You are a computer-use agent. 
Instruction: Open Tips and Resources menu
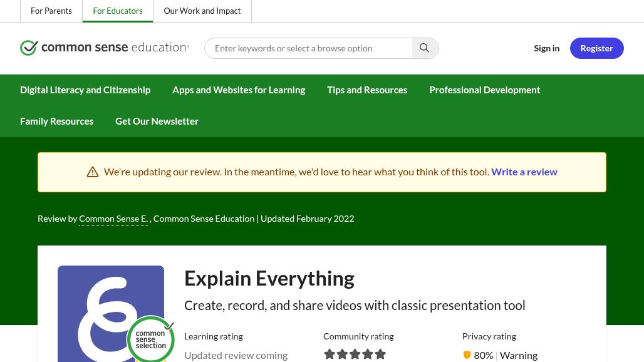coord(367,90)
